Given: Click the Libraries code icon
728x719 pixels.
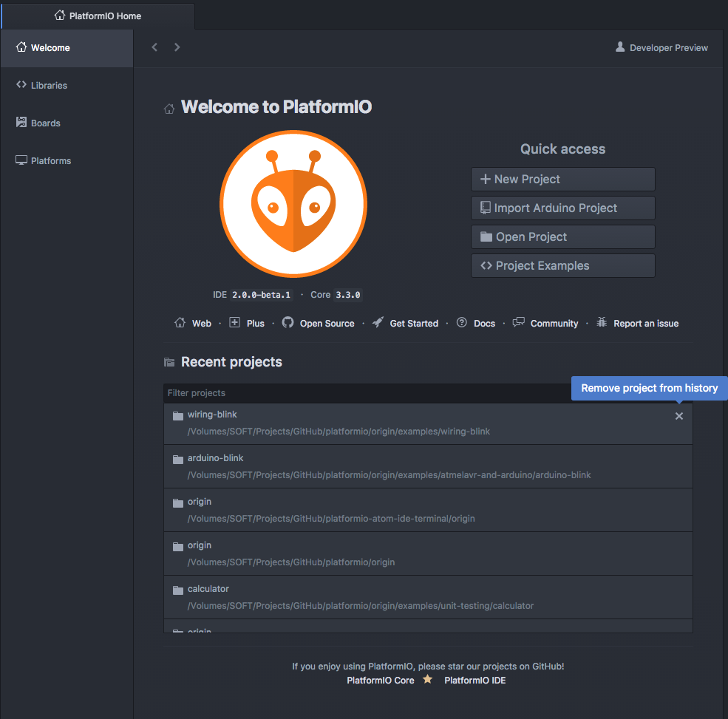Looking at the screenshot, I should pos(21,84).
